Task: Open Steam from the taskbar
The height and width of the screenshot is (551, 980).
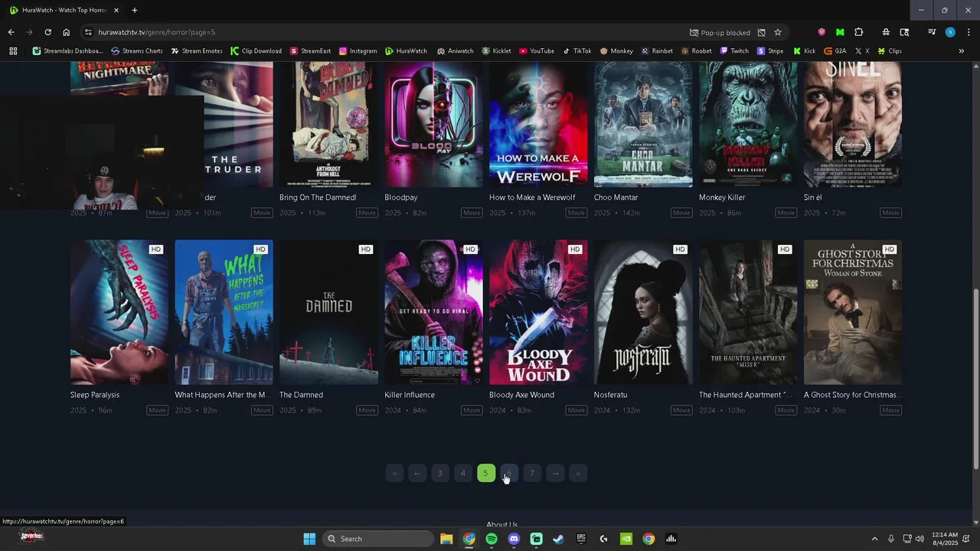Action: tap(559, 539)
